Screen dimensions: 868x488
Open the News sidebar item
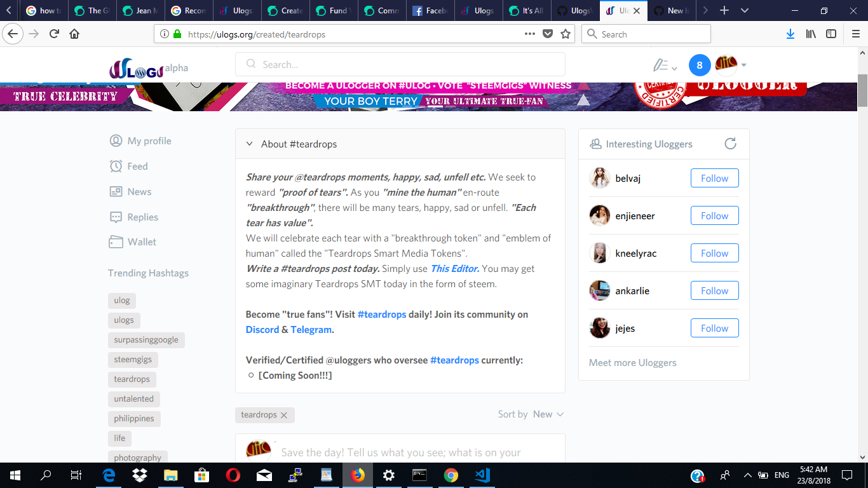click(130, 192)
